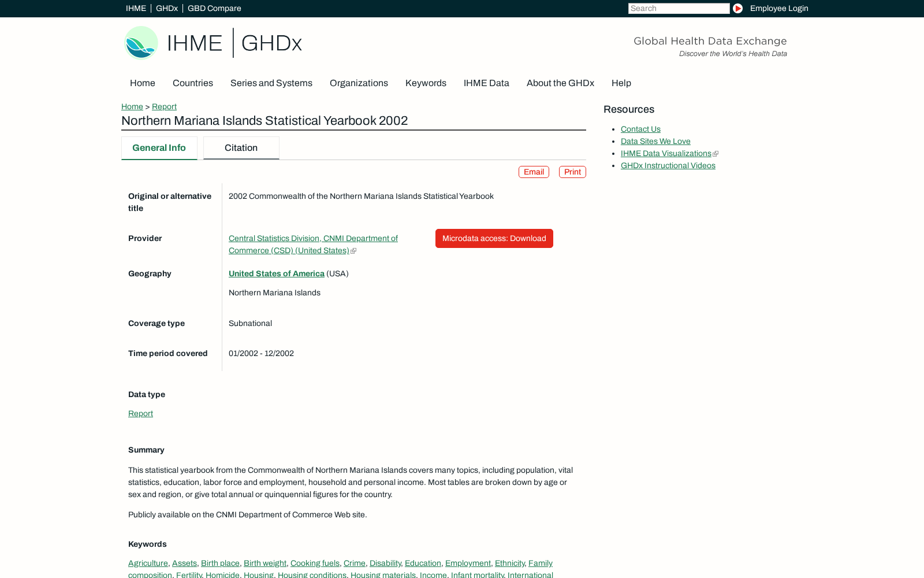Click 'Northern Mariana Islands' geography text

(x=274, y=292)
